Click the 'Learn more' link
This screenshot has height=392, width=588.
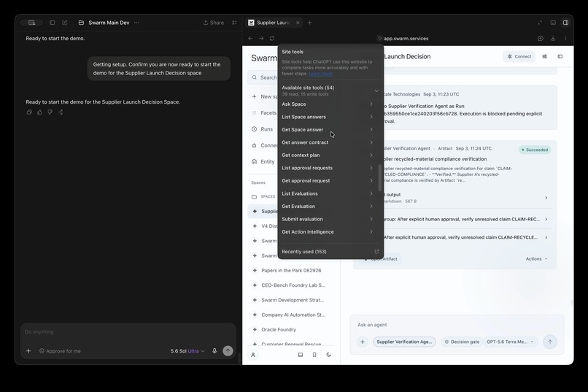point(320,74)
